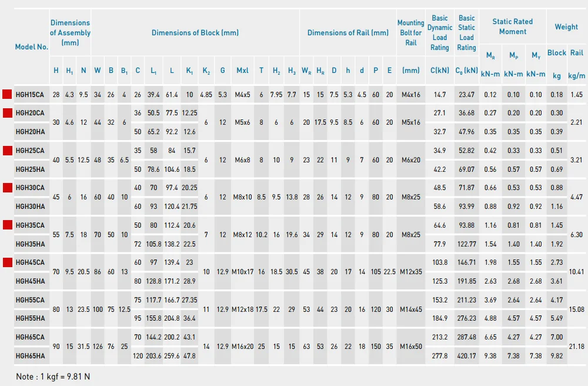Image resolution: width=588 pixels, height=386 pixels.
Task: Click the mounting bolt value 'M16x50'
Action: click(410, 346)
